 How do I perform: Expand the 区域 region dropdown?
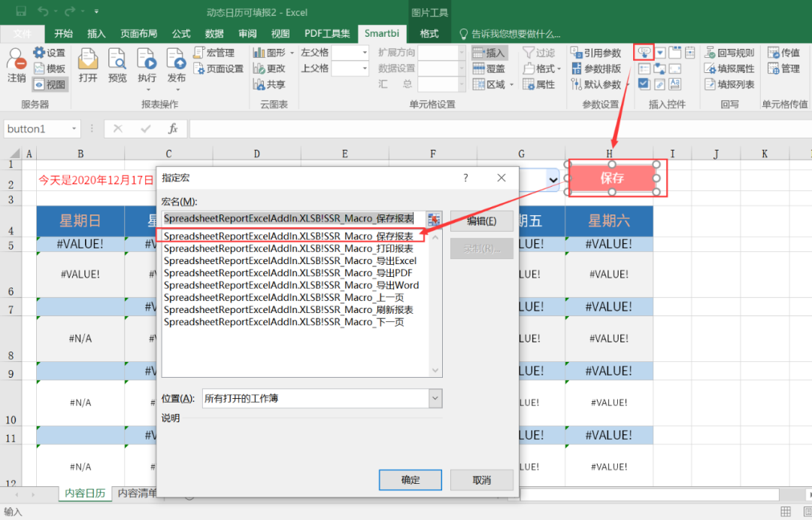click(512, 84)
